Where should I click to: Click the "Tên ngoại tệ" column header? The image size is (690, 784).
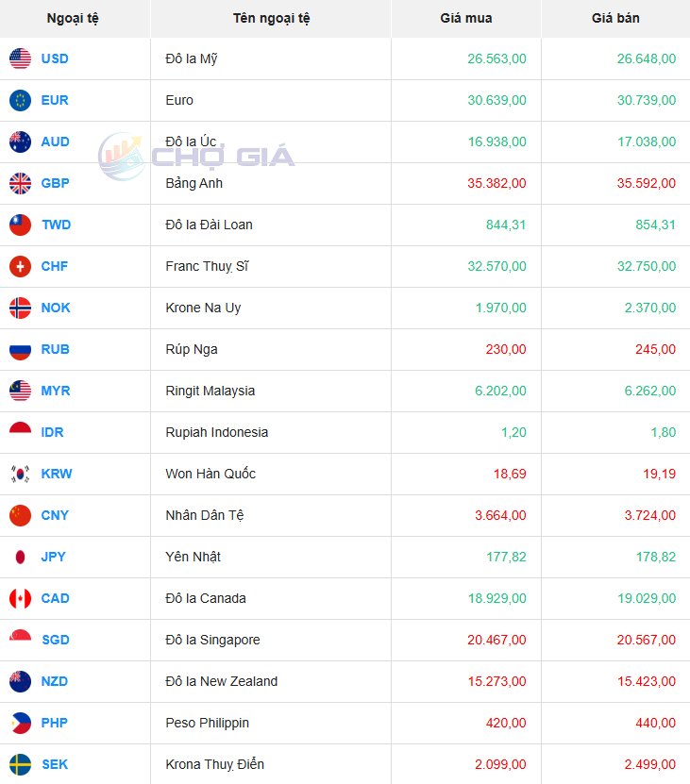coord(271,18)
